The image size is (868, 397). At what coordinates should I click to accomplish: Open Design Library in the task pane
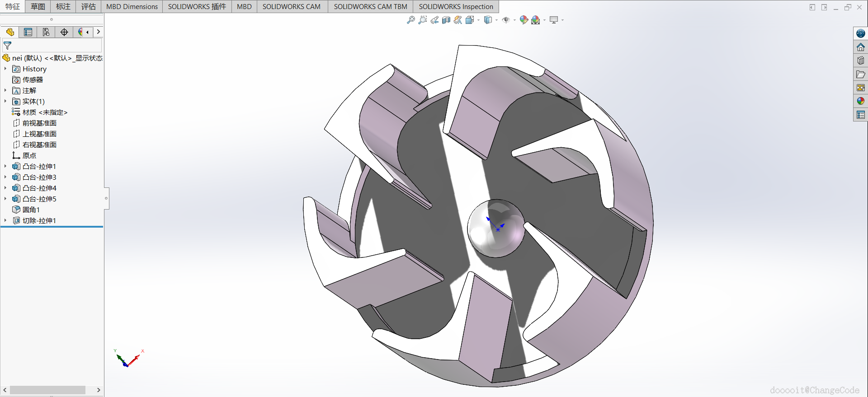tap(860, 61)
